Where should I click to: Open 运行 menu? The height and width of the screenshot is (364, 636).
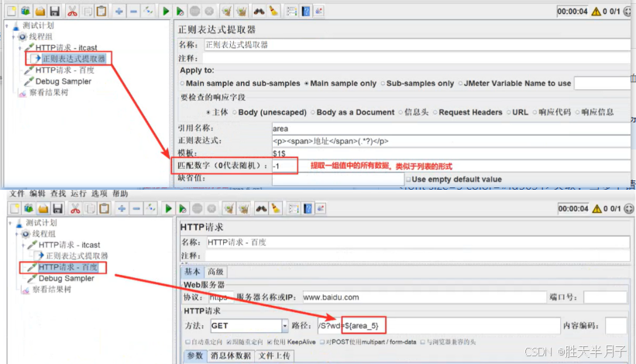tap(78, 194)
